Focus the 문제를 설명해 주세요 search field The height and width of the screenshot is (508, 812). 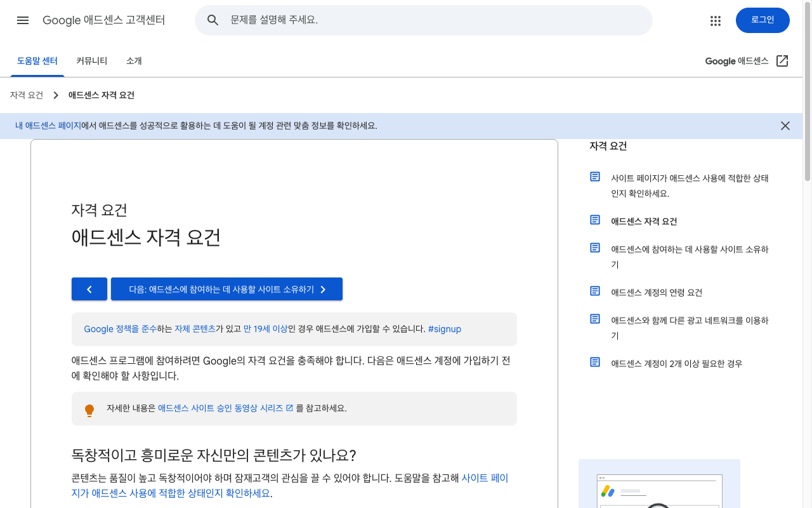click(x=424, y=20)
